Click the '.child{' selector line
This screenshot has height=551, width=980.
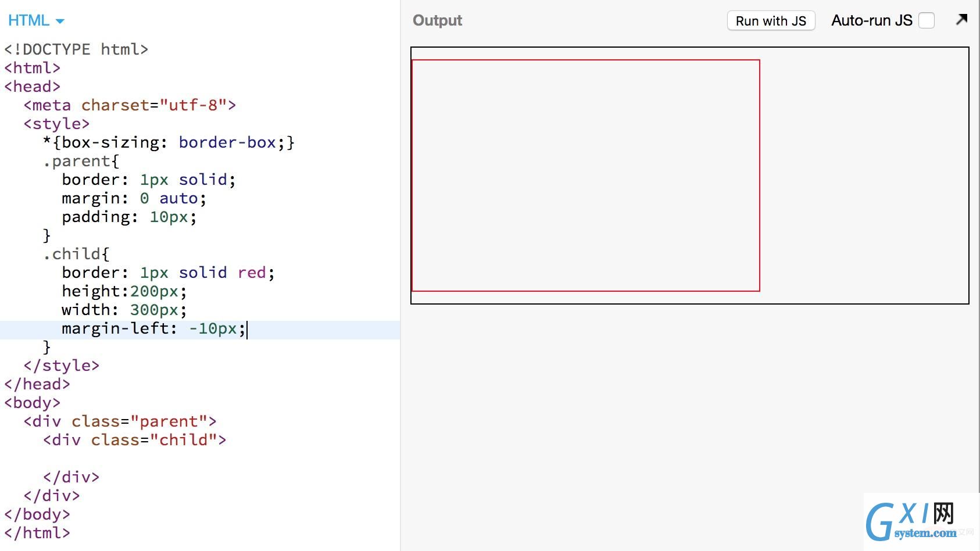pyautogui.click(x=76, y=254)
